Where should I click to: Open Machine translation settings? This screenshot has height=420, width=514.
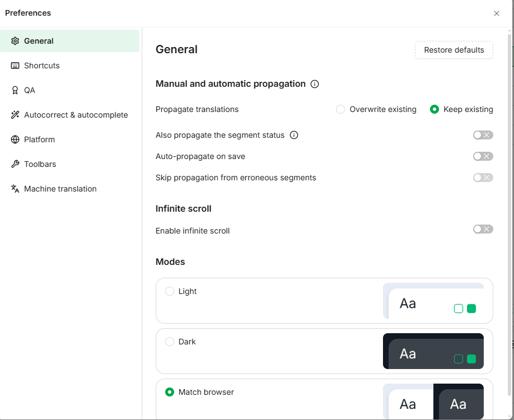pyautogui.click(x=69, y=189)
